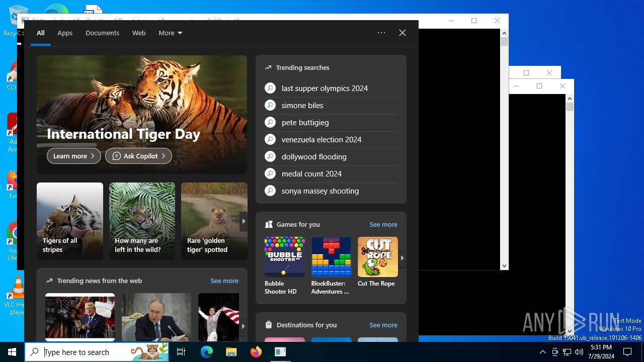Open File Explorer from the taskbar

231,352
